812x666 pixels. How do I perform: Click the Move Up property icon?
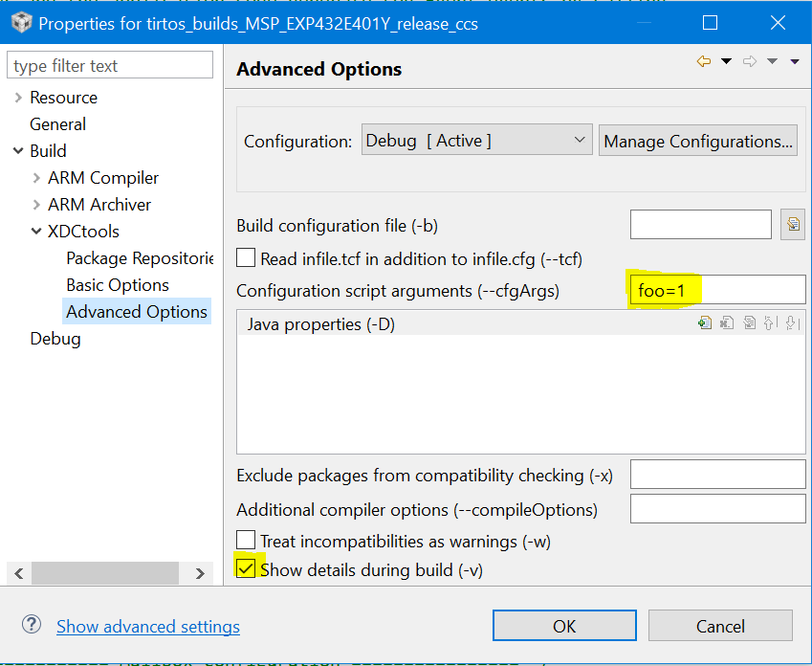770,323
